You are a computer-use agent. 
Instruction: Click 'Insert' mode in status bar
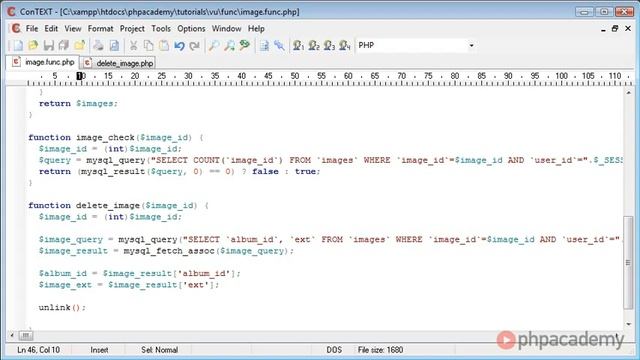99,350
